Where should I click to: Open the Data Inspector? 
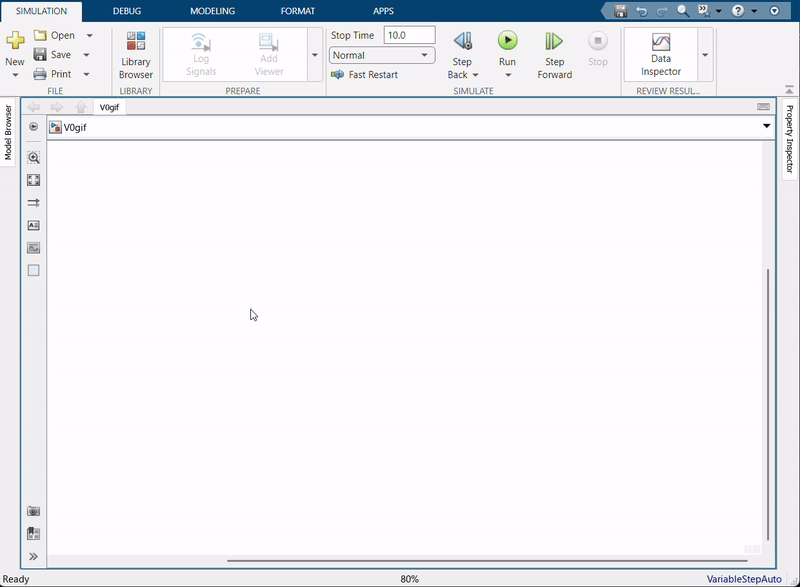click(660, 53)
